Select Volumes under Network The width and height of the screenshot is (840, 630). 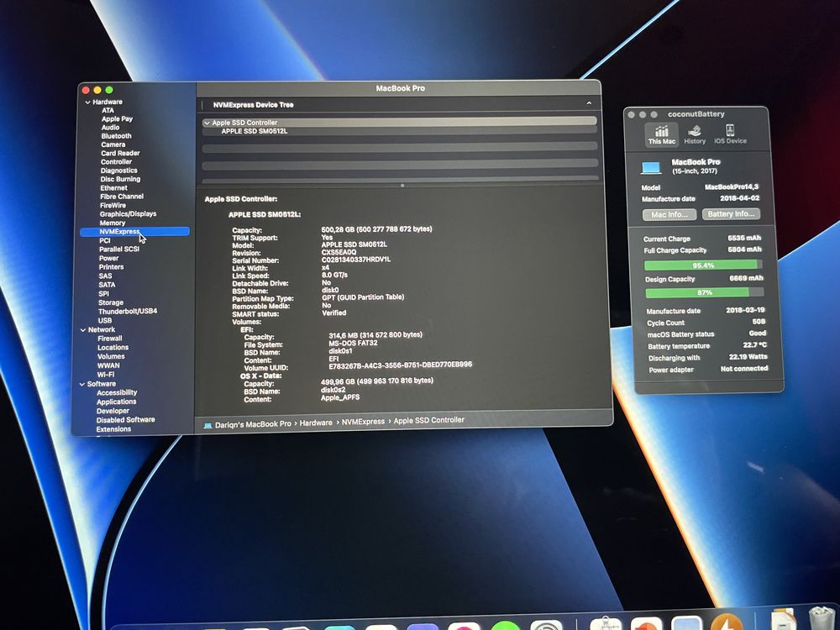coord(111,356)
